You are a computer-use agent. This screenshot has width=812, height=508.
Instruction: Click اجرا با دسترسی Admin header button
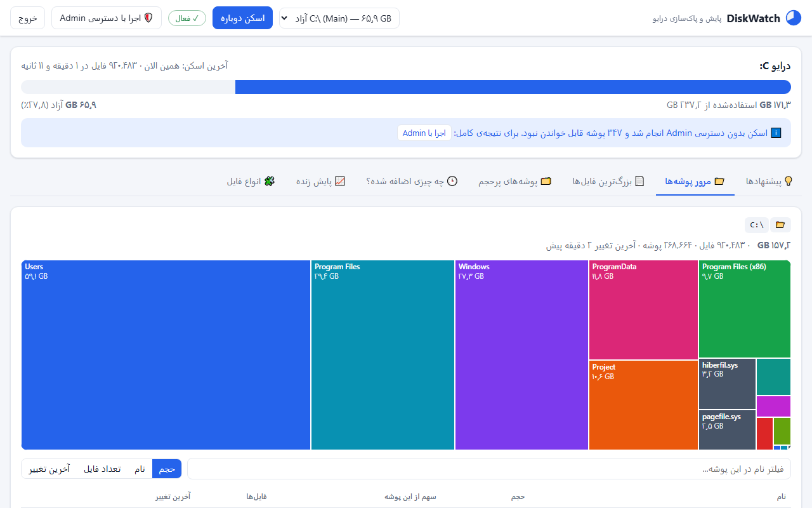[107, 18]
